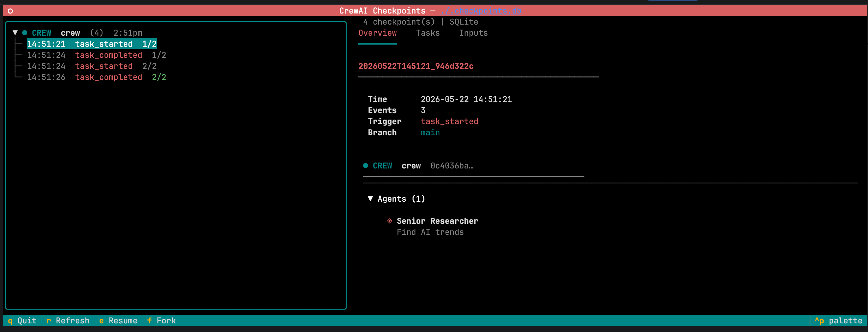Click the crew ID 0c4036ba…
Screen dimensions: 868x332
tap(452, 166)
